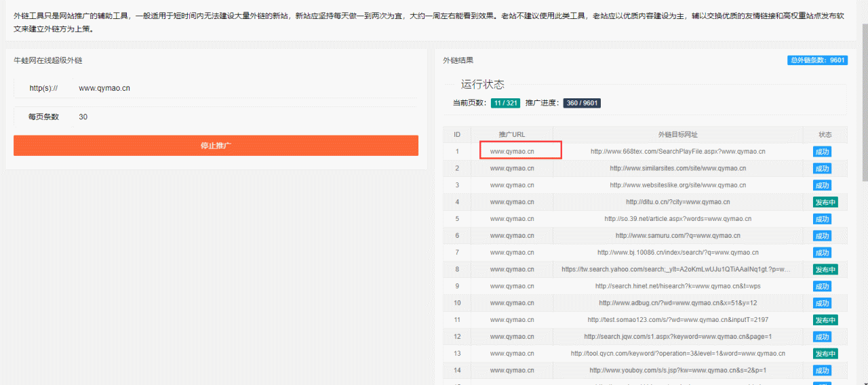The width and height of the screenshot is (868, 385).
Task: Click the tw.search.yahoo.com target URL
Action: tap(677, 270)
